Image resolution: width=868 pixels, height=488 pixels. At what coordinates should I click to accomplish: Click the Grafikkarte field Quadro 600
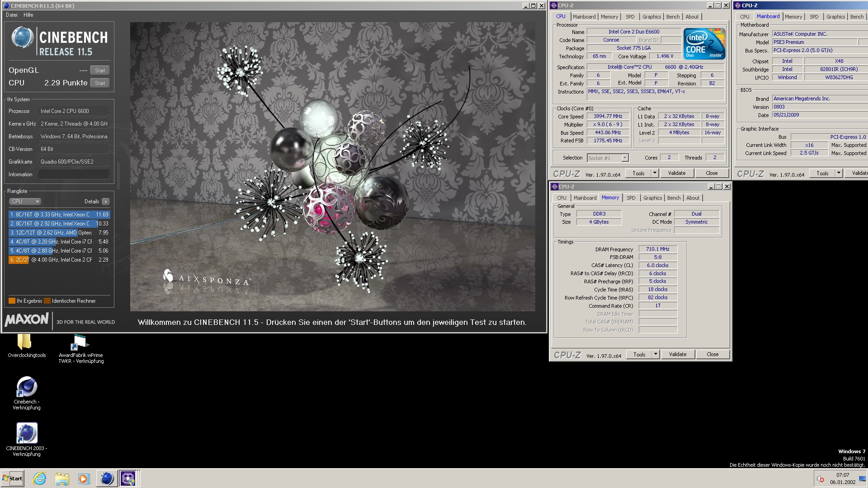pos(74,162)
